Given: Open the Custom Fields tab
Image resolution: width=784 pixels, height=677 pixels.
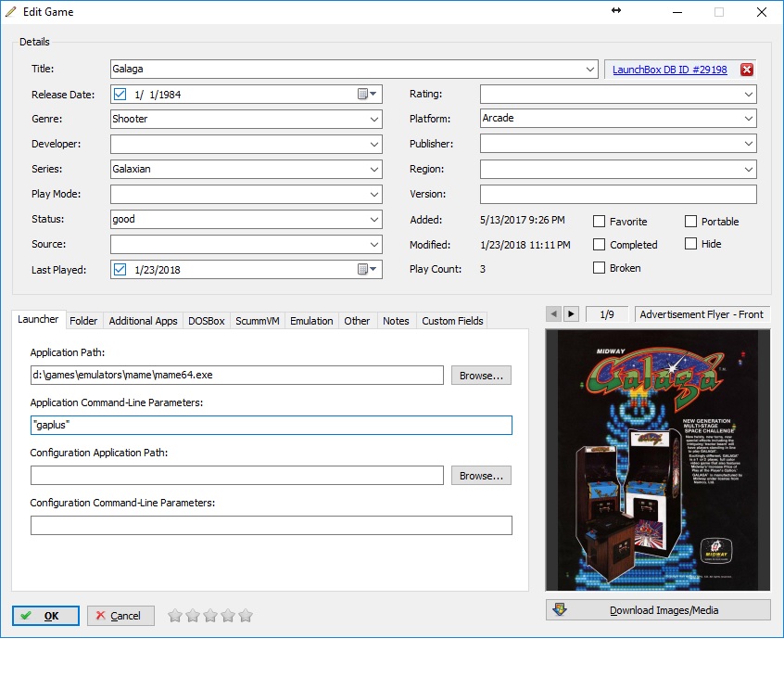Looking at the screenshot, I should (452, 321).
